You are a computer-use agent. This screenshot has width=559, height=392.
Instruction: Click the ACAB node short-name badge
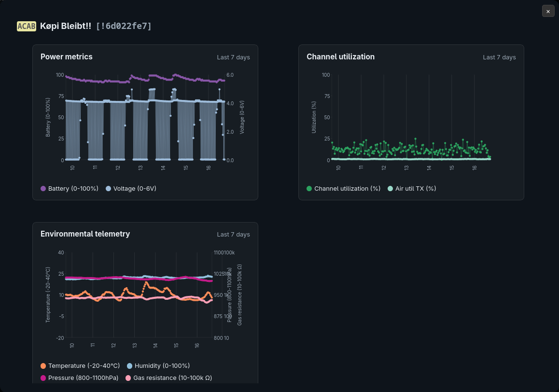click(27, 26)
